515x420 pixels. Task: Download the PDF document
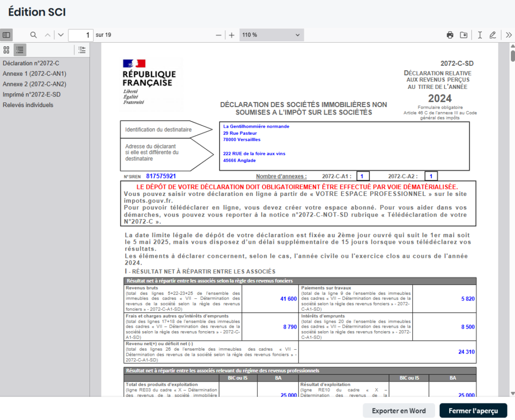464,35
